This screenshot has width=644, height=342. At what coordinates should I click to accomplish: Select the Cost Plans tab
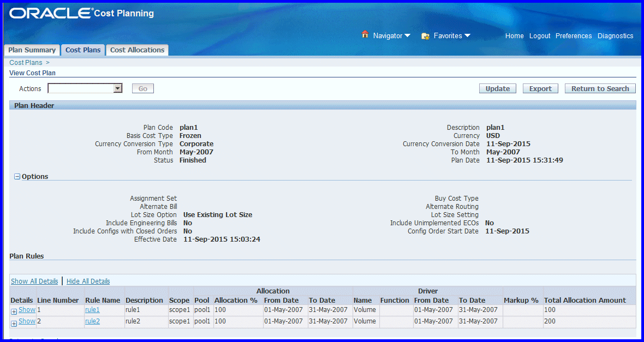tap(83, 50)
